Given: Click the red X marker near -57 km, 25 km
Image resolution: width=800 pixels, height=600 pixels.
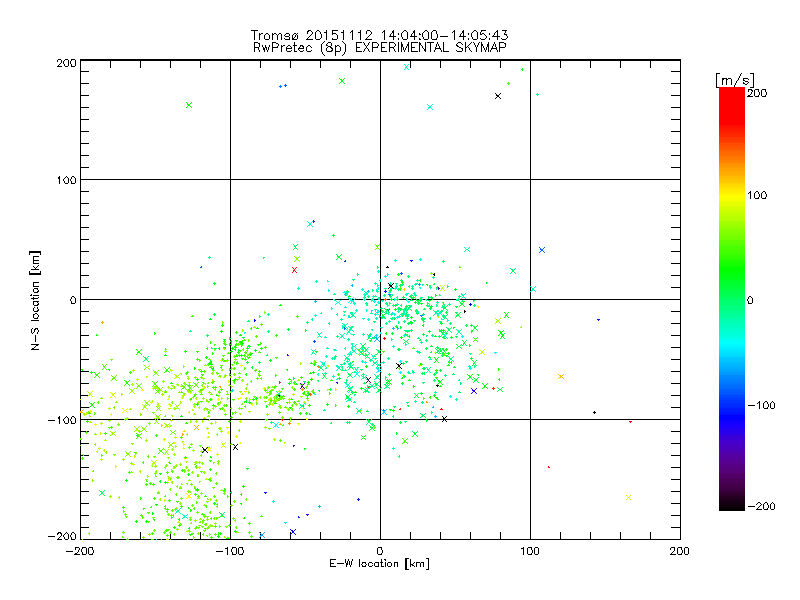Looking at the screenshot, I should click(x=294, y=270).
